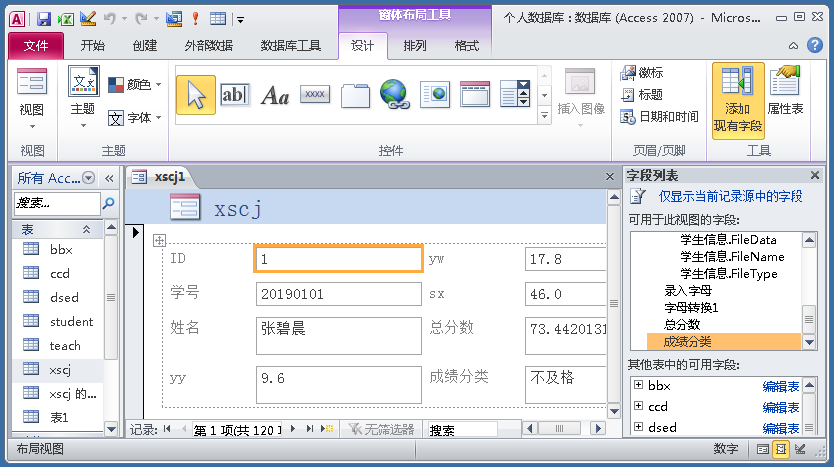
Task: Click 编辑表 link next to bbx
Action: [780, 387]
